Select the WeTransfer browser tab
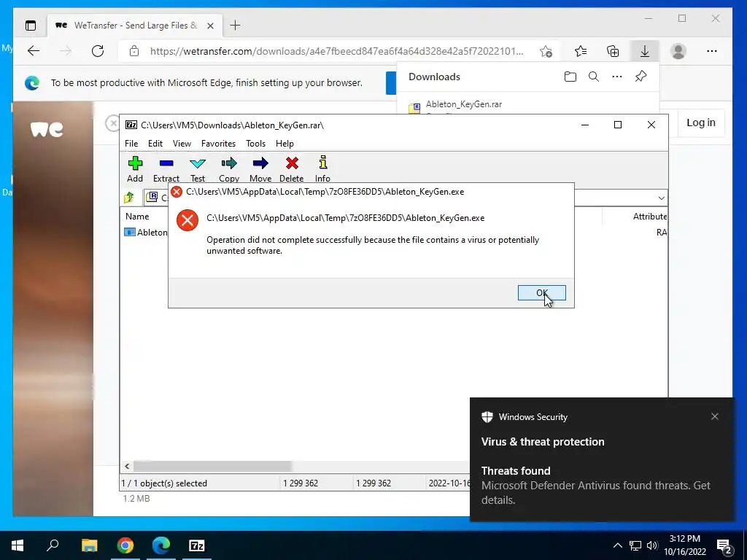The height and width of the screenshot is (560, 747). click(134, 26)
